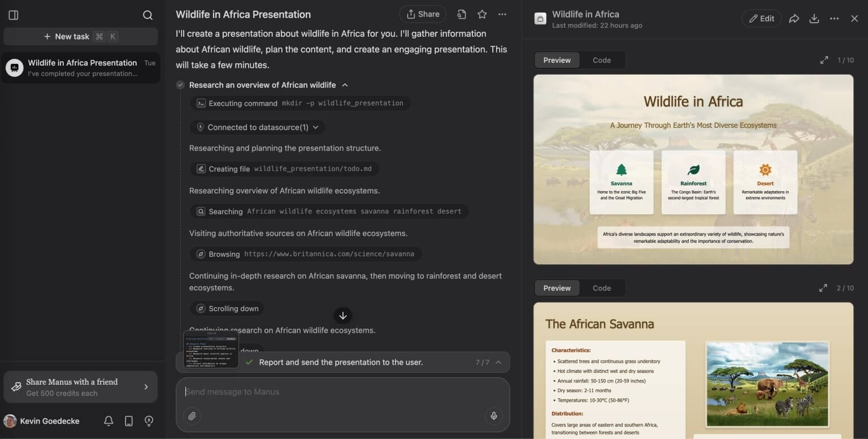Expand the Connected to datasource dropdown
Viewport: 868px width, 439px height.
315,127
